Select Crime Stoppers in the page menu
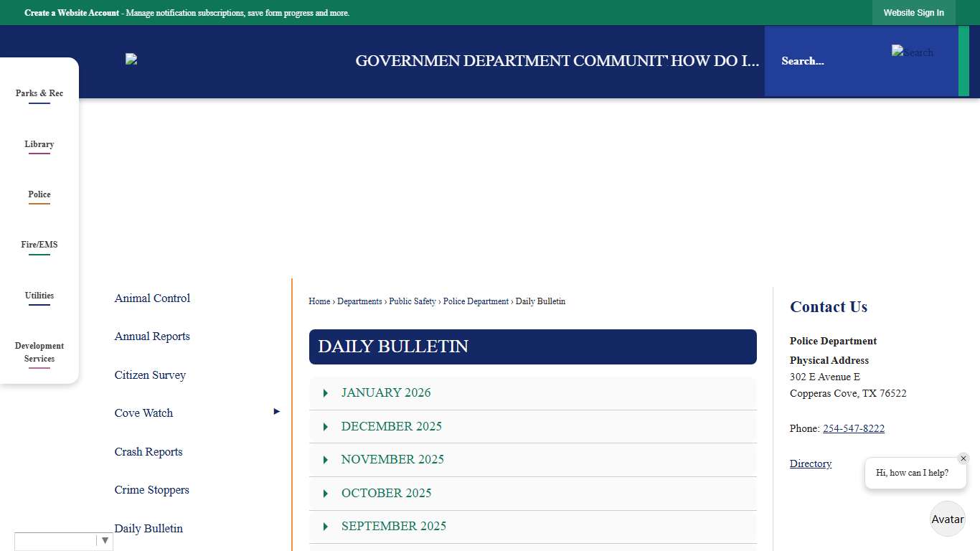 click(x=151, y=489)
